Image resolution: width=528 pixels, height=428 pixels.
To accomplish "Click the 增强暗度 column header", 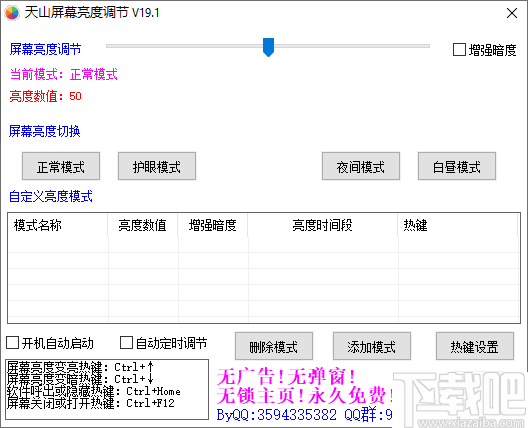I will tap(213, 225).
